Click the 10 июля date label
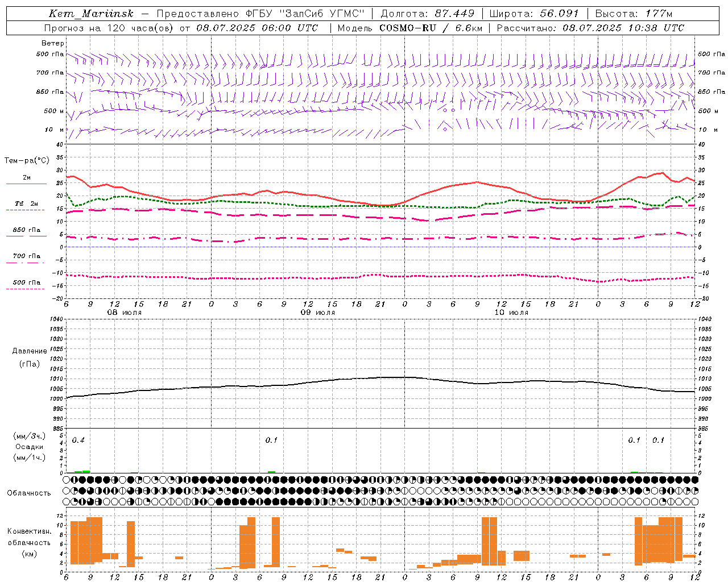This screenshot has width=728, height=582. 511,313
